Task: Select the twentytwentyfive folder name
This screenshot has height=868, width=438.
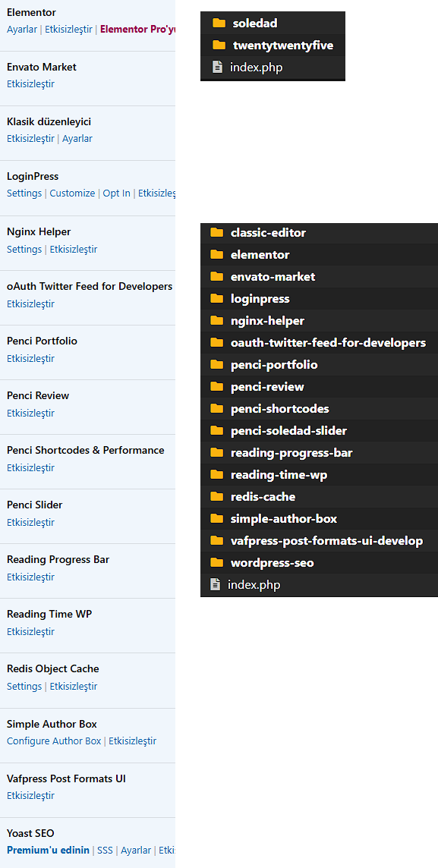Action: coord(283,46)
